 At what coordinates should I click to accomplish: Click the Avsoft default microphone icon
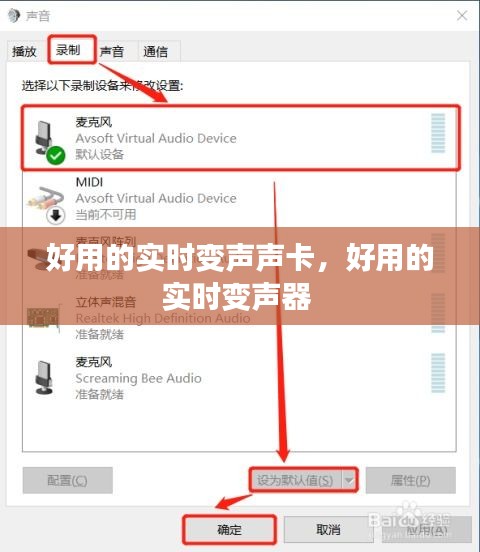point(44,138)
